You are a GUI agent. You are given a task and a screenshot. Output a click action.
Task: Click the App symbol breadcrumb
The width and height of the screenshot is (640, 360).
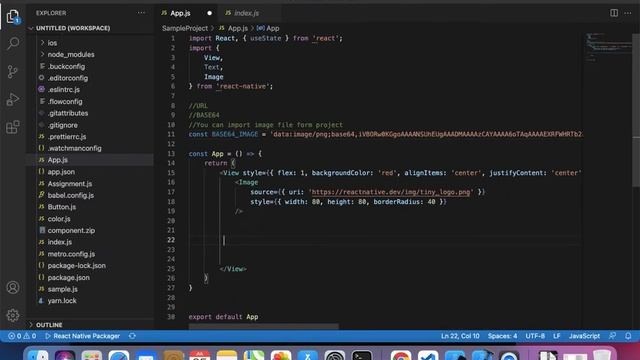(x=268, y=28)
